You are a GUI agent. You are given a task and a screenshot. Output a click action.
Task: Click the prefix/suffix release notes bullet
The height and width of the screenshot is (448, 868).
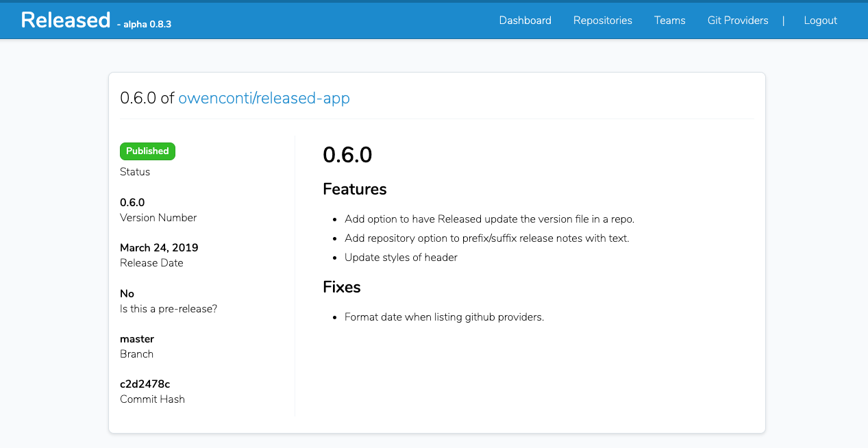486,238
